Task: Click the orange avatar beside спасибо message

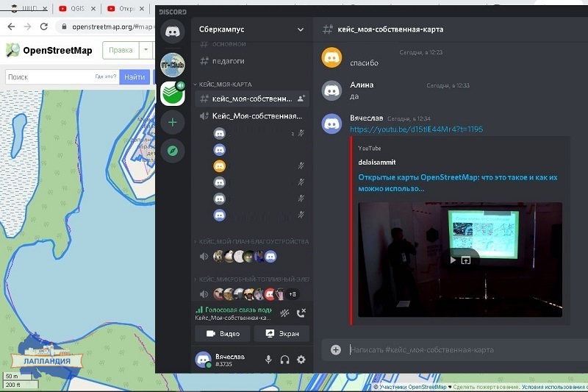Action: pyautogui.click(x=332, y=57)
